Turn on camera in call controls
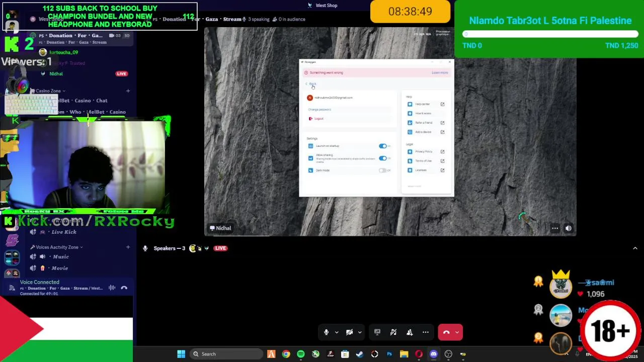The height and width of the screenshot is (362, 644). coord(349,332)
